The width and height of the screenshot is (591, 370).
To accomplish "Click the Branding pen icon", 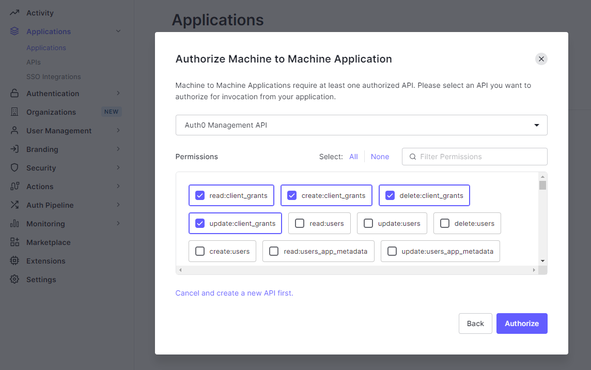I will [x=14, y=149].
